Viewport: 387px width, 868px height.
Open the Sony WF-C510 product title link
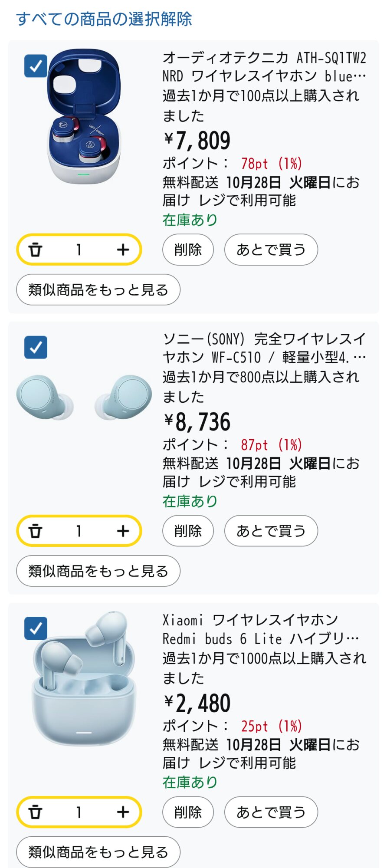264,348
